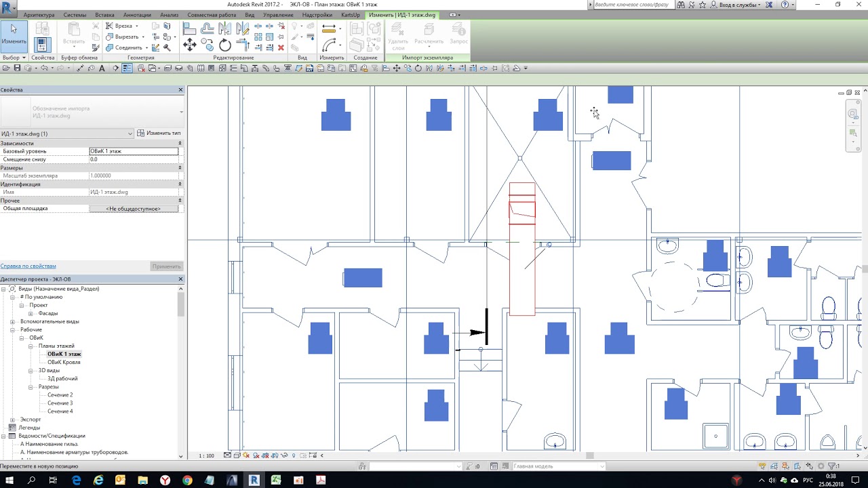Image resolution: width=868 pixels, height=488 pixels.
Task: Click Изменить тип edit type button
Action: [x=159, y=134]
